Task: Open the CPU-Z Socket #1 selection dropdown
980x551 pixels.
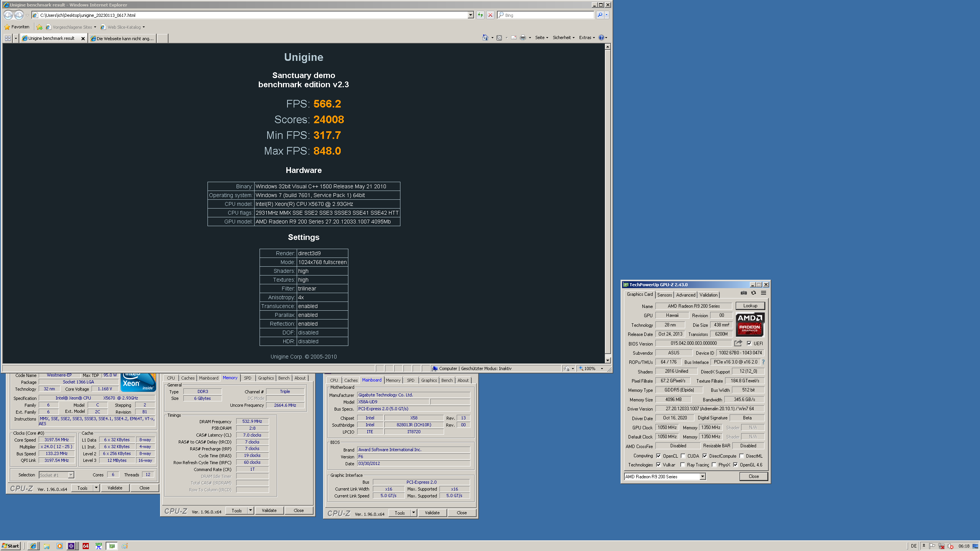Action: point(71,475)
